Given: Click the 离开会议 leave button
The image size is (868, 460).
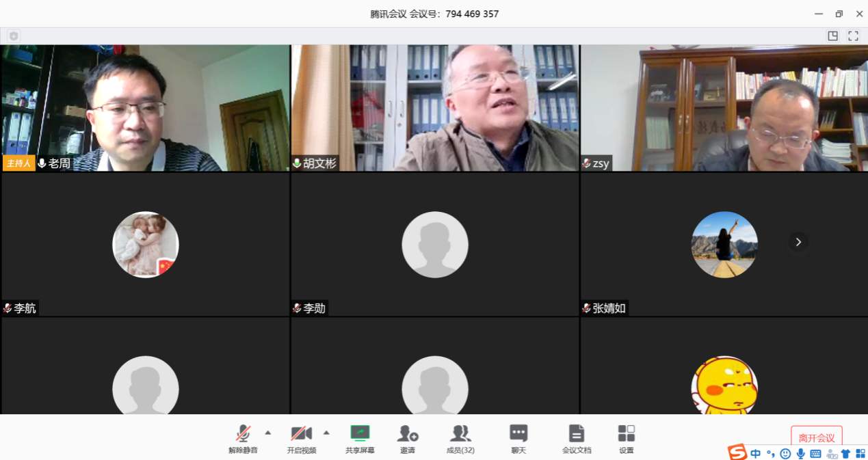Looking at the screenshot, I should point(816,437).
